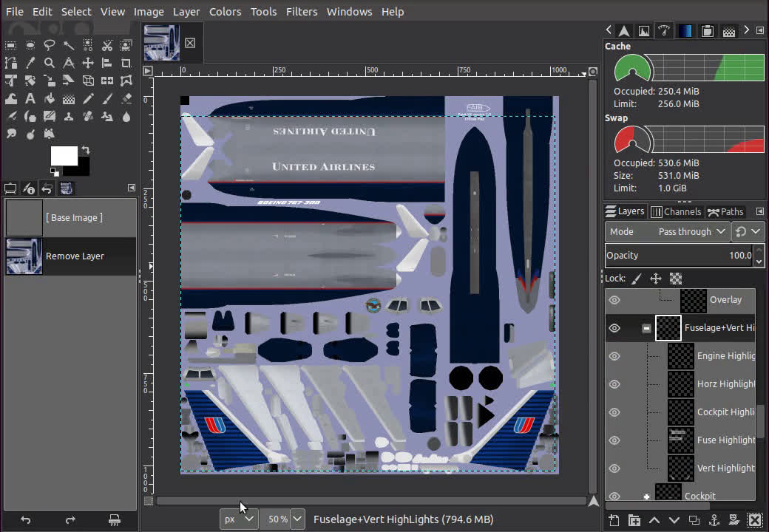Viewport: 769px width, 532px height.
Task: Select the Eraser tool
Action: pyautogui.click(x=126, y=98)
